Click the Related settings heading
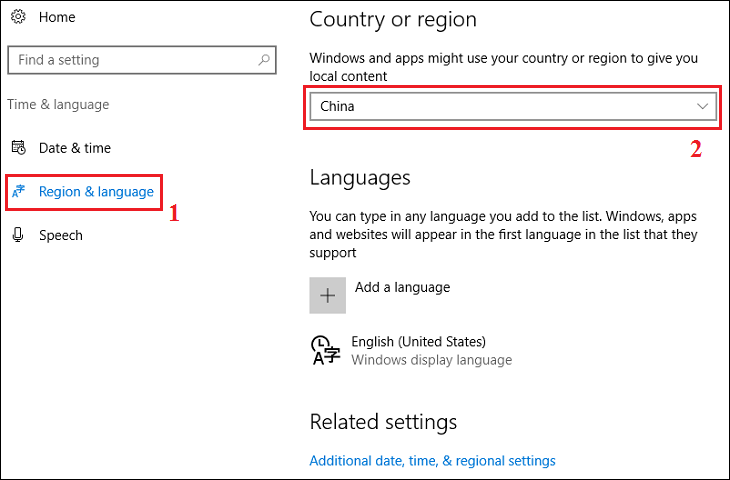 pos(383,421)
